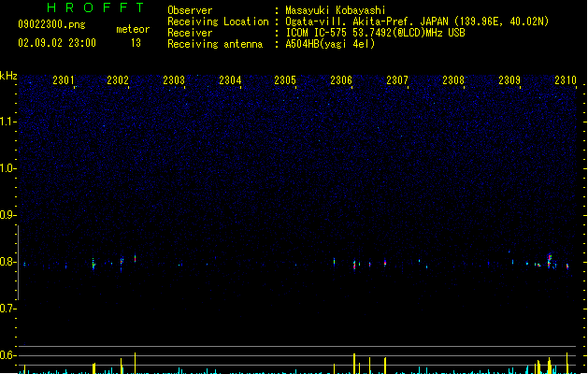Viewport: 588px width, 374px height.
Task: Select the 2306 time marker
Action: [341, 80]
